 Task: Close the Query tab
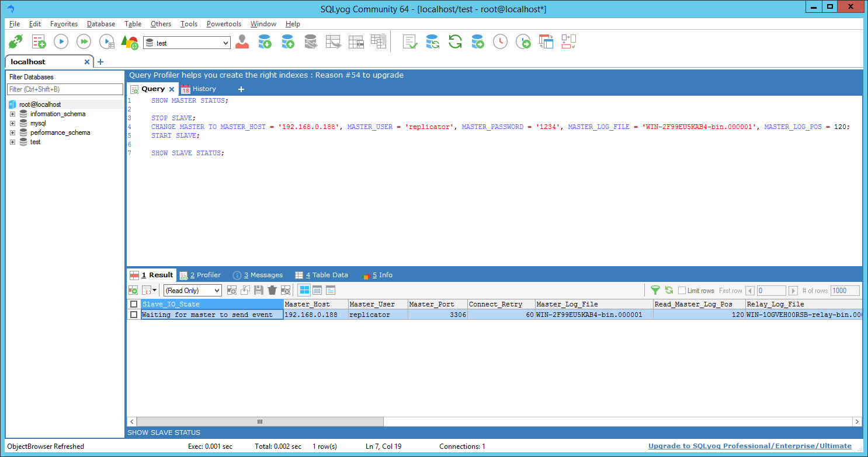click(172, 89)
